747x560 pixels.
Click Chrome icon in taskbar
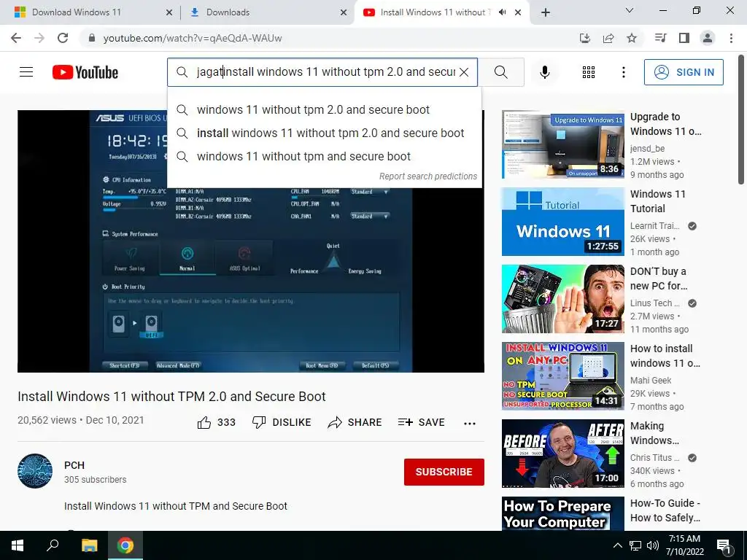[x=125, y=545]
